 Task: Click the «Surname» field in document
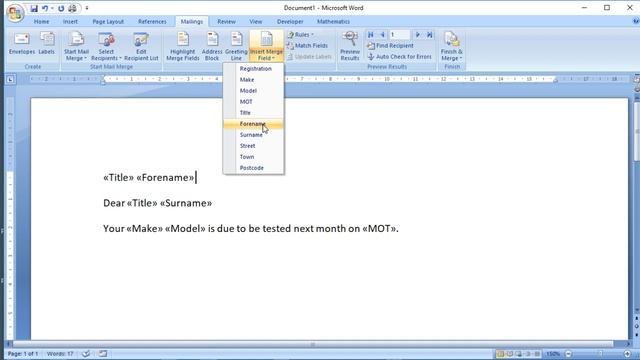[x=186, y=203]
